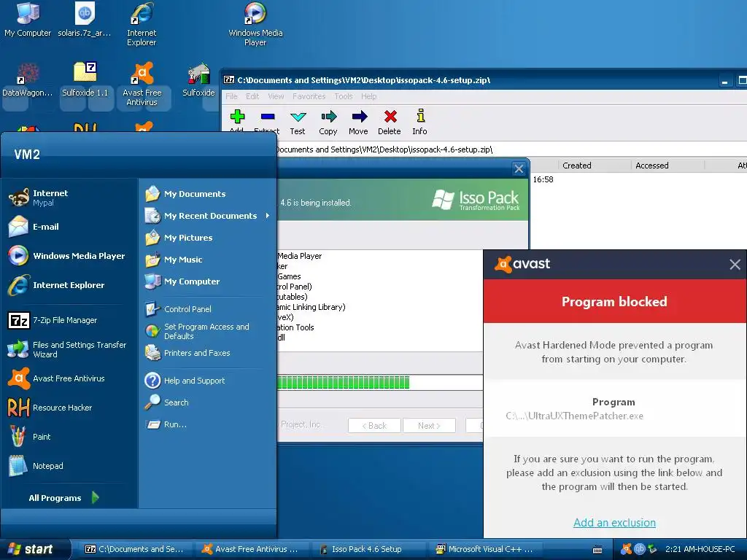Screen dimensions: 747x560
Task: Open the Run... dialog
Action: click(207, 424)
